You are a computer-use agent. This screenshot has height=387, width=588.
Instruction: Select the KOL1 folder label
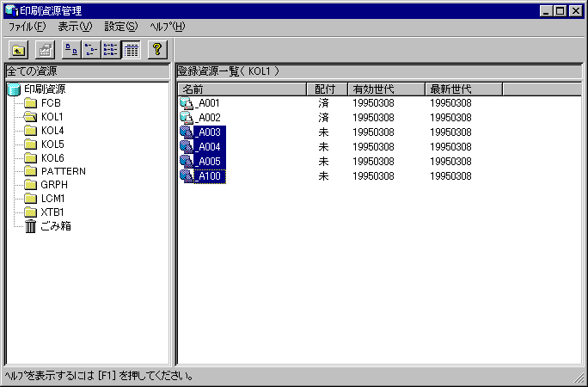pos(52,117)
